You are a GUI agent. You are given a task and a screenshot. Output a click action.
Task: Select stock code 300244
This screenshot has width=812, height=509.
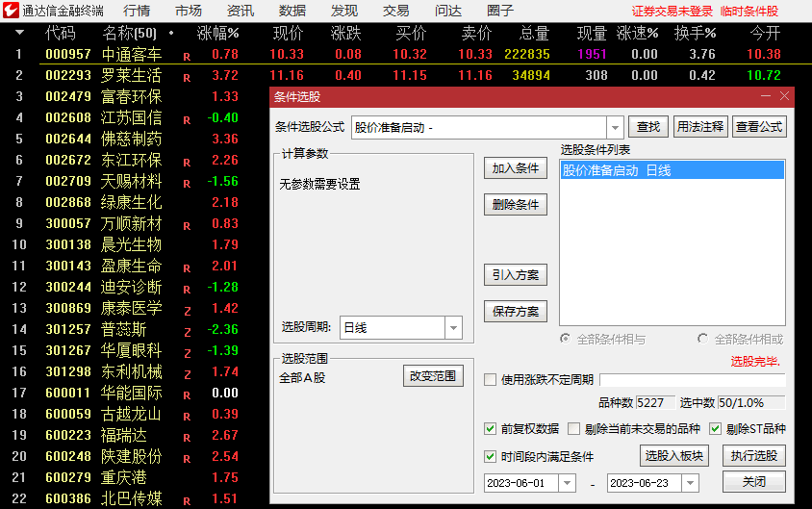pyautogui.click(x=68, y=288)
